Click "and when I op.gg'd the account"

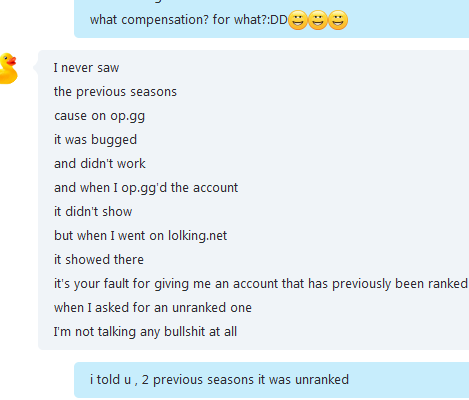click(146, 188)
